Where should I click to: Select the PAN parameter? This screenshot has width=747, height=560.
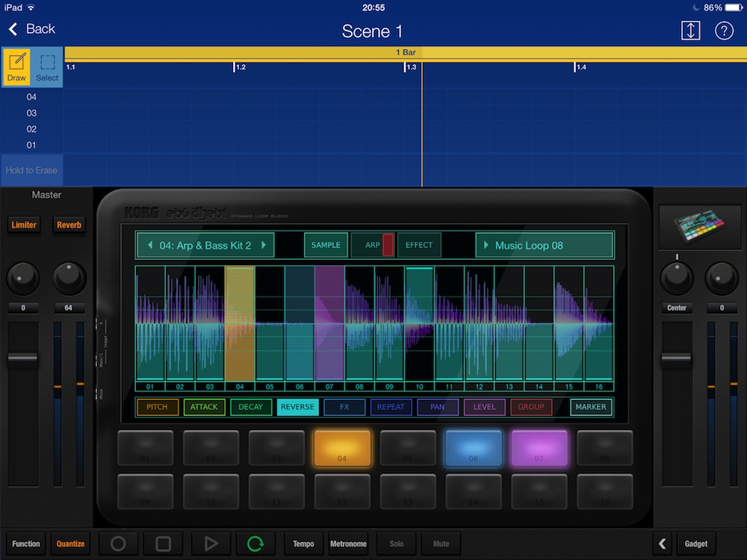point(437,407)
